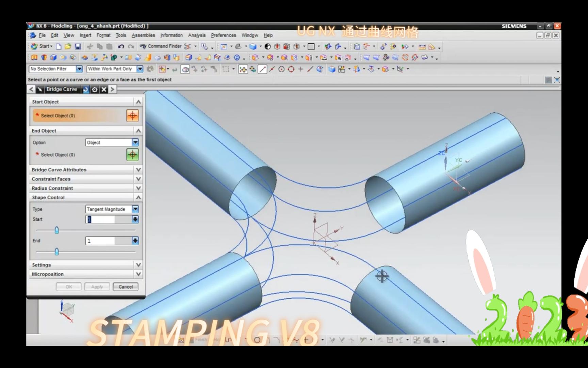Click the Extrude icon in feature toolbar
Viewport: 588px width, 368px height.
(x=44, y=58)
